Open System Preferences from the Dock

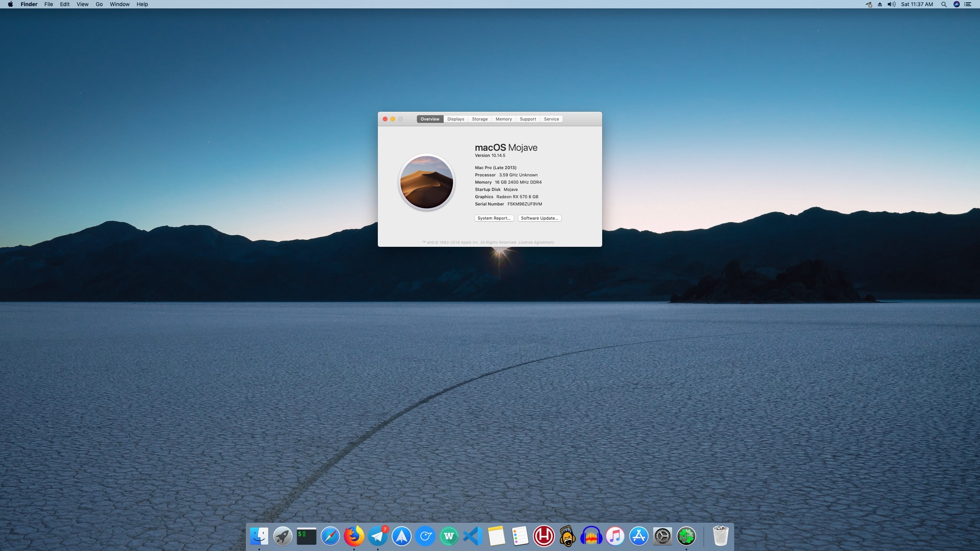pos(663,536)
